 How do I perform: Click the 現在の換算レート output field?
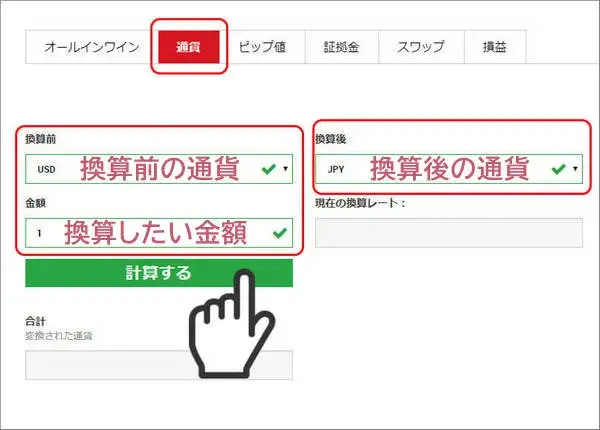(x=449, y=233)
